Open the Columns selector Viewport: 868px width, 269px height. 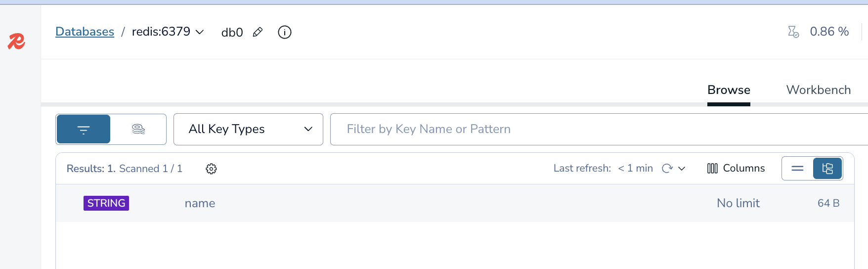(736, 169)
